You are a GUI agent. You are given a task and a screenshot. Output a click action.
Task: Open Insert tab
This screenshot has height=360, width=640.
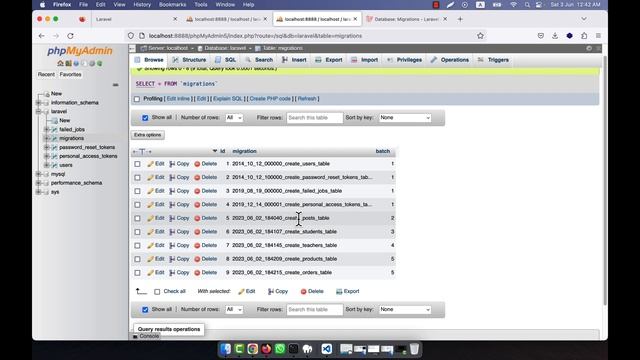click(294, 60)
